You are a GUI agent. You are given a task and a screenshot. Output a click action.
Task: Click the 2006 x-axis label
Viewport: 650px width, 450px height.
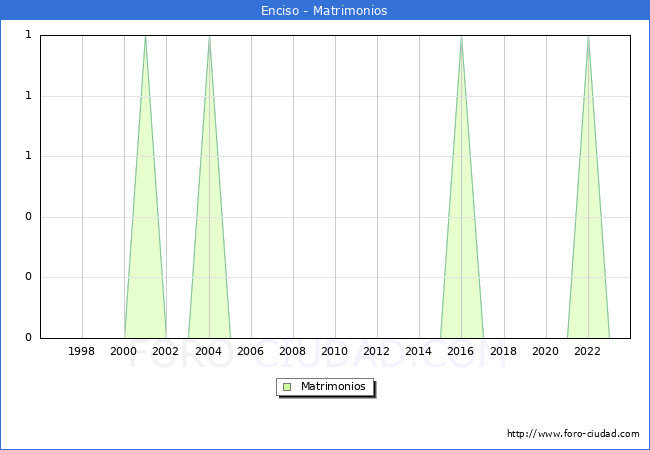click(250, 351)
